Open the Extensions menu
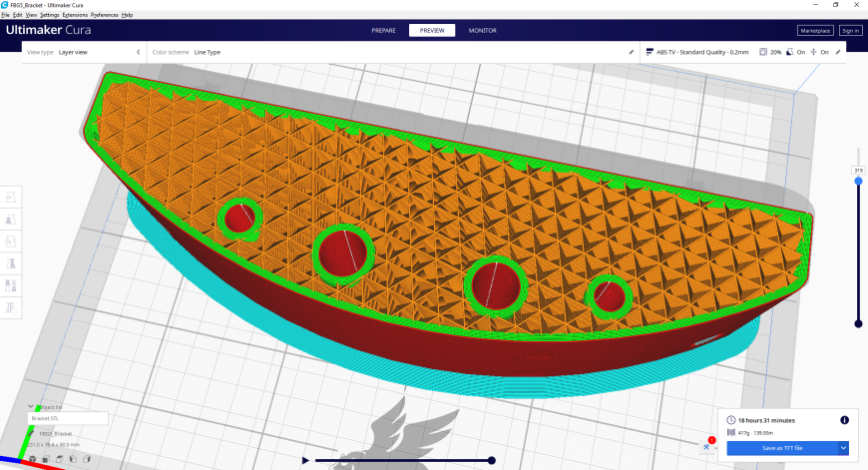This screenshot has width=868, height=470. [75, 15]
